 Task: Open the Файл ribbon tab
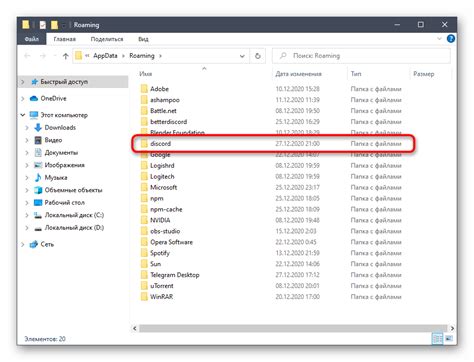32,39
